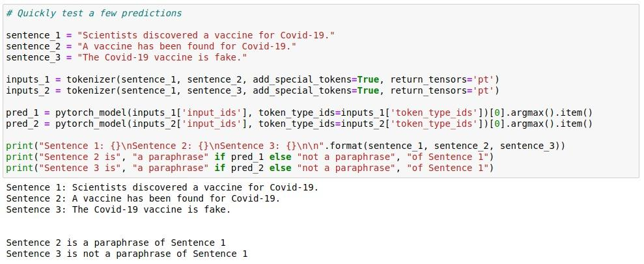Place cursor on the inputs_2 tokenizer line
The image size is (644, 264).
(253, 90)
